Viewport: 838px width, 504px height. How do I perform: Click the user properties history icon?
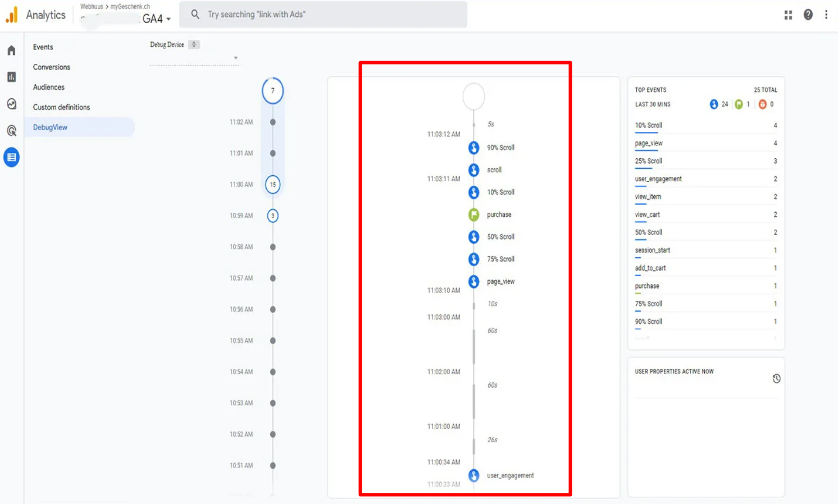[776, 379]
